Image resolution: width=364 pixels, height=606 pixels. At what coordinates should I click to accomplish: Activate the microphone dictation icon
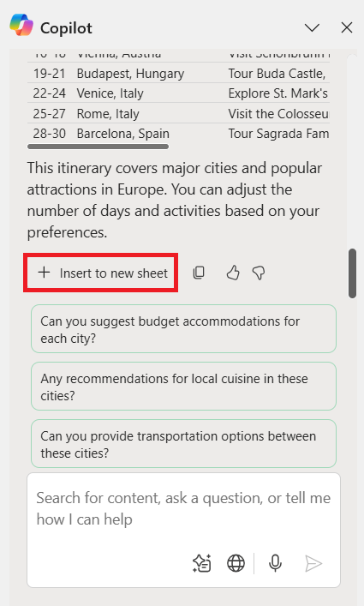275,563
